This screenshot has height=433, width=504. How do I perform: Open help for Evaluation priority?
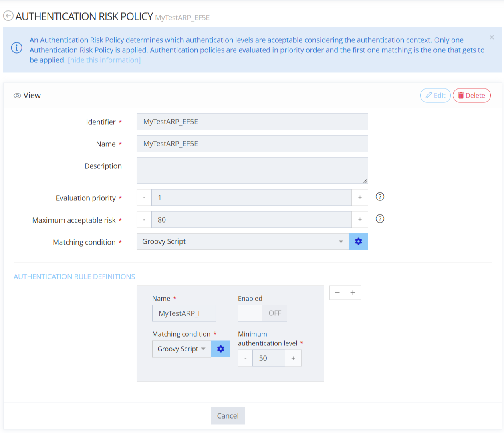click(x=380, y=197)
